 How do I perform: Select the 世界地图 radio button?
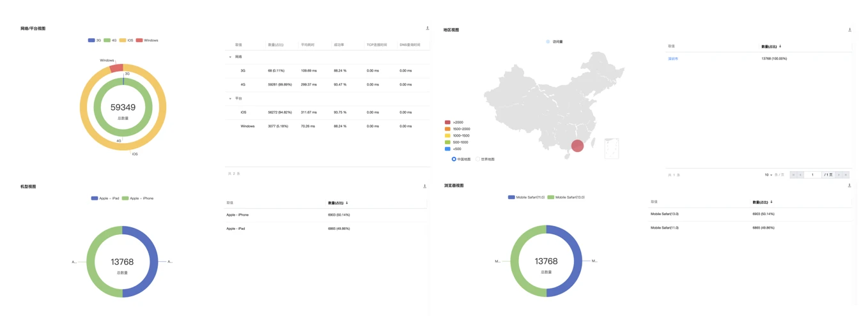tap(477, 160)
